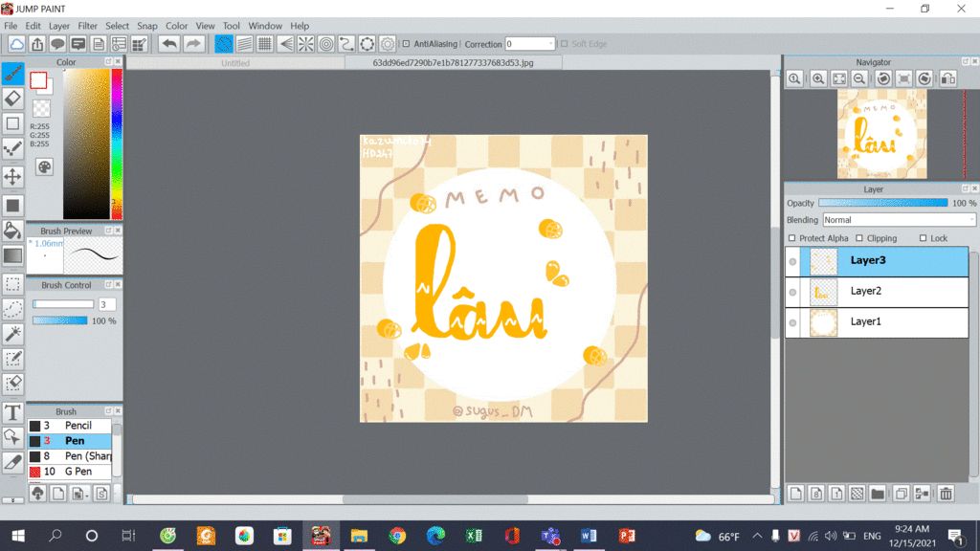Click the layer Opacity slider

point(882,203)
